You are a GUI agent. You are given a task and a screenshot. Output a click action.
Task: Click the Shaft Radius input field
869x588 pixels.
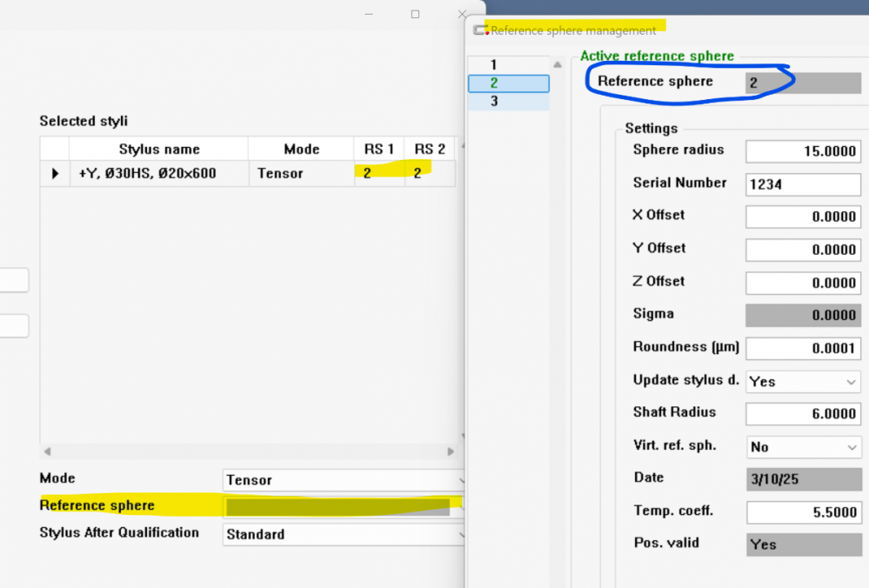803,414
